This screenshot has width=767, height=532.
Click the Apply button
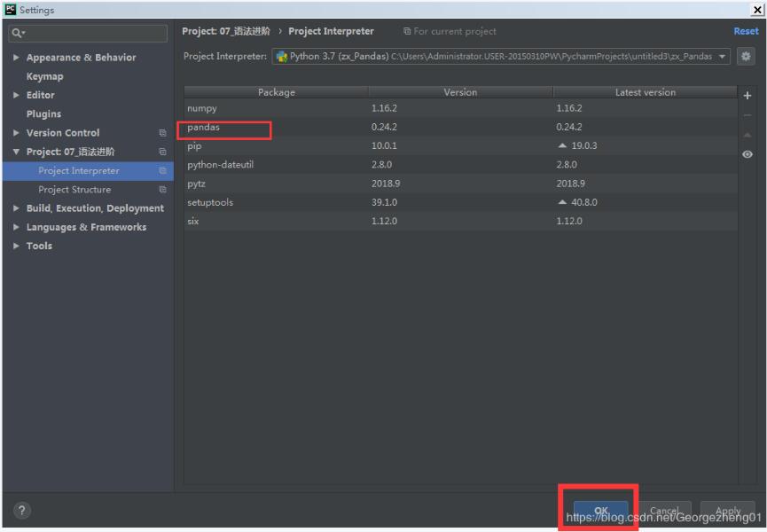coord(727,511)
